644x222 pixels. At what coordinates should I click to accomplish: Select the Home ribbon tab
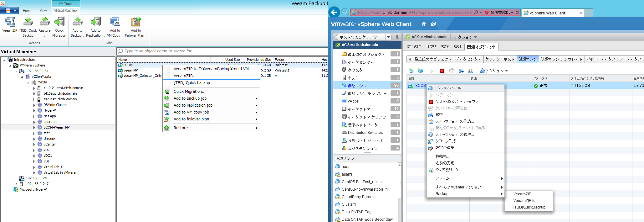27,11
